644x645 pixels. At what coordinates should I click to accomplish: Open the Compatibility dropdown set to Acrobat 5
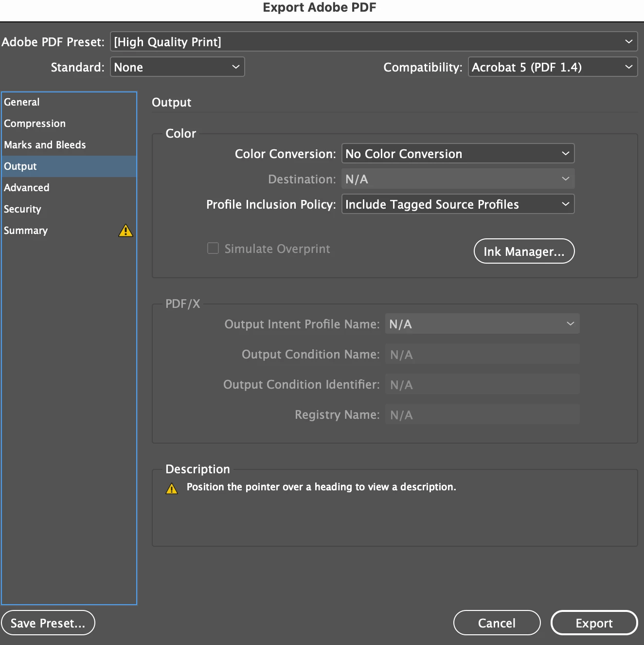[x=553, y=67]
